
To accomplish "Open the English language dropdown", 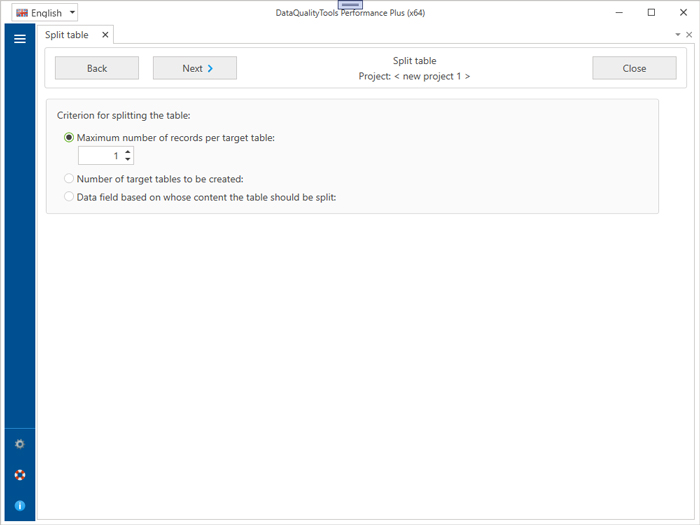I will 45,13.
